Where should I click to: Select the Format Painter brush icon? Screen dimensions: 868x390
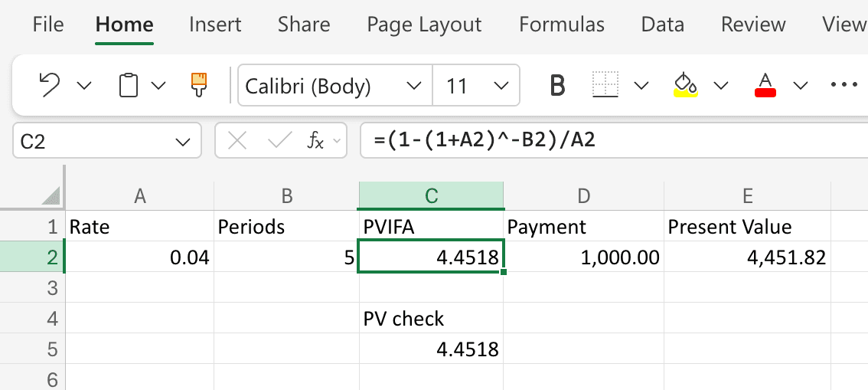pos(199,85)
